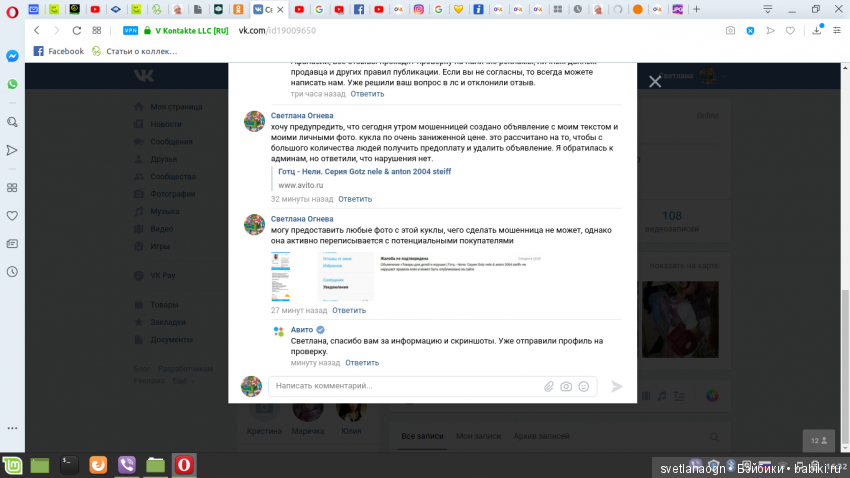Close the VK post popup
This screenshot has height=478, width=850.
655,82
